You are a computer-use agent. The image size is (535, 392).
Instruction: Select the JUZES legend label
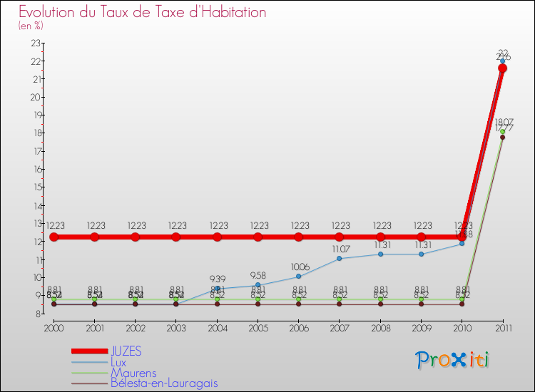[x=126, y=351]
